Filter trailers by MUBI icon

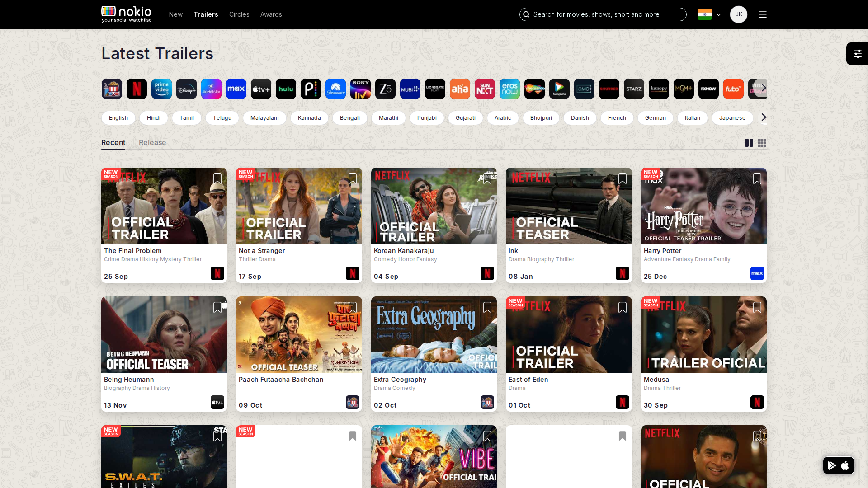tap(410, 89)
